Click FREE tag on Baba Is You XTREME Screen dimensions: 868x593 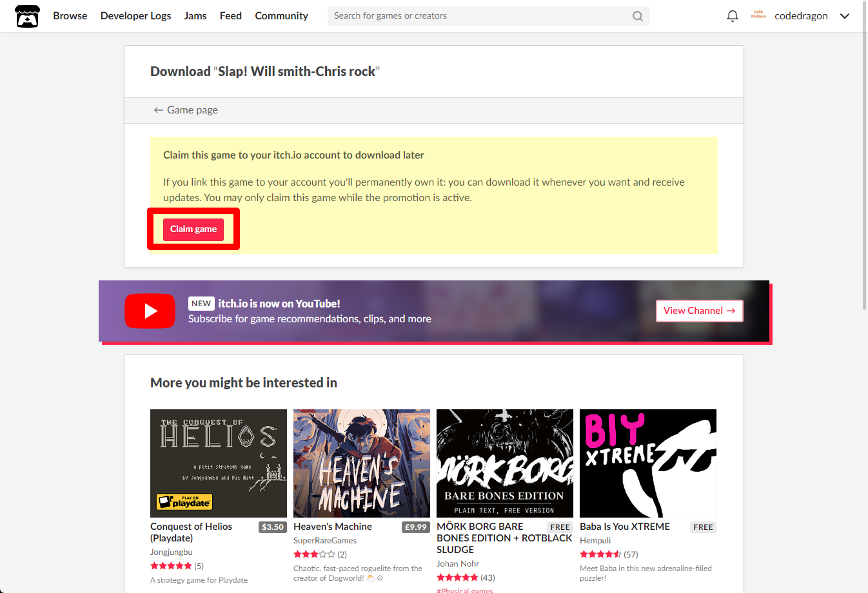click(x=703, y=527)
